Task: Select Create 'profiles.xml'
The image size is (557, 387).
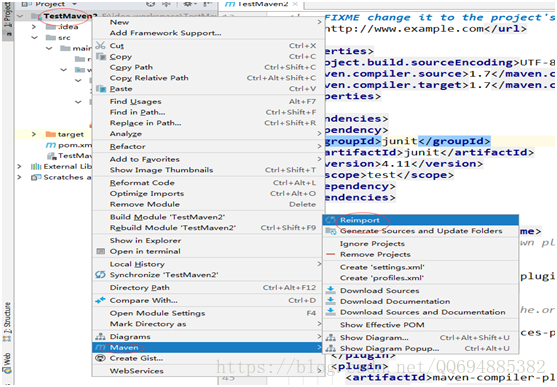Action: 421,278
